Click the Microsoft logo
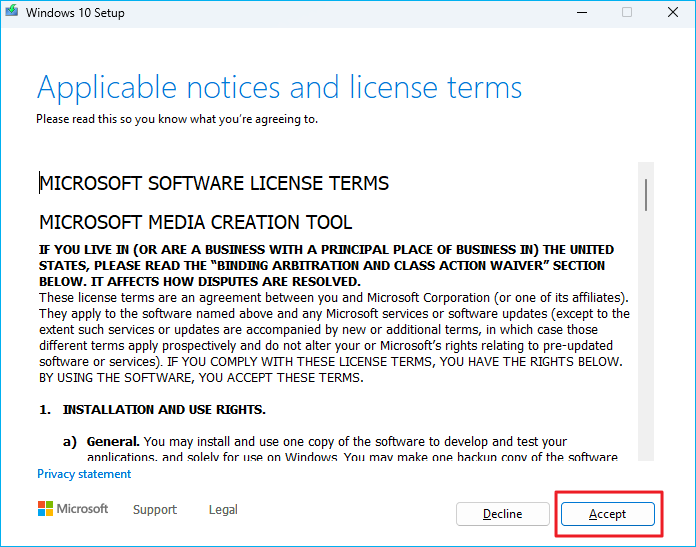696x547 pixels. point(73,509)
